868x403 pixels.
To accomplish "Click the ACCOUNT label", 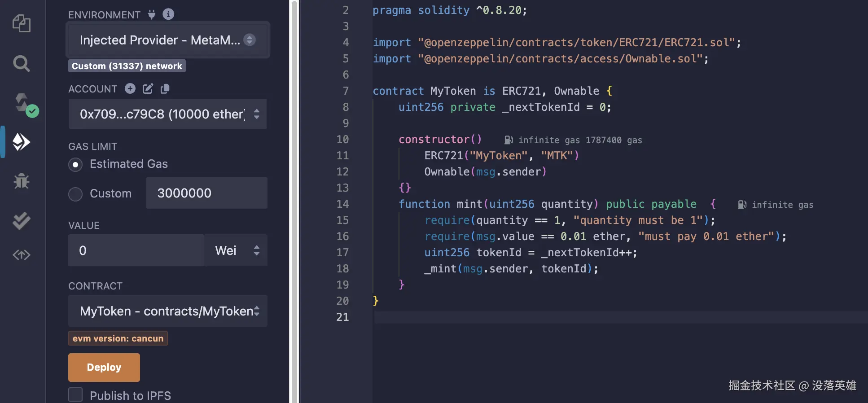I will tap(92, 89).
